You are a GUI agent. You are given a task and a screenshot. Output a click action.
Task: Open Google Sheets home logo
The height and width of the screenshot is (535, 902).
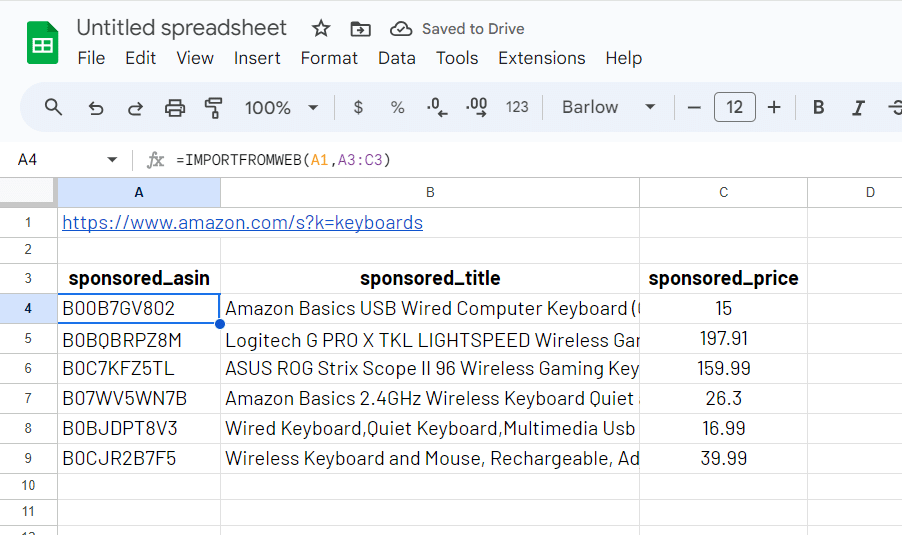[43, 43]
